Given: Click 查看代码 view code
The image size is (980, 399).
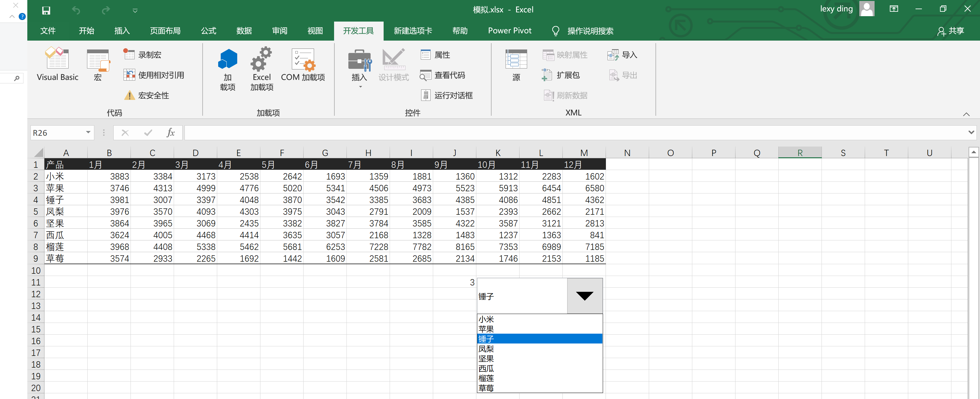Looking at the screenshot, I should pos(442,75).
